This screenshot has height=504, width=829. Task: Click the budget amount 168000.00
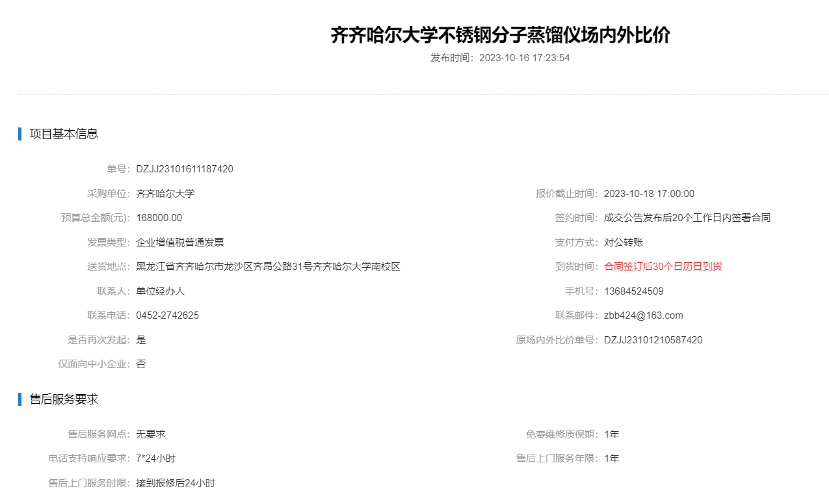(159, 218)
